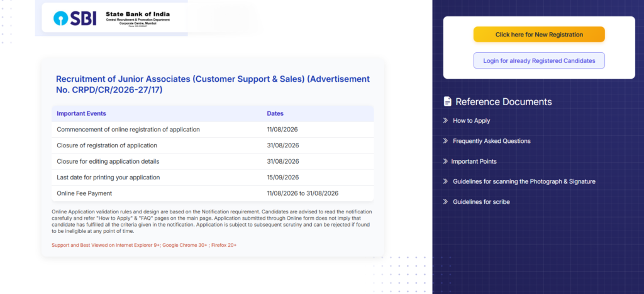
Task: Select the Online Fee Payment row label
Action: [84, 193]
